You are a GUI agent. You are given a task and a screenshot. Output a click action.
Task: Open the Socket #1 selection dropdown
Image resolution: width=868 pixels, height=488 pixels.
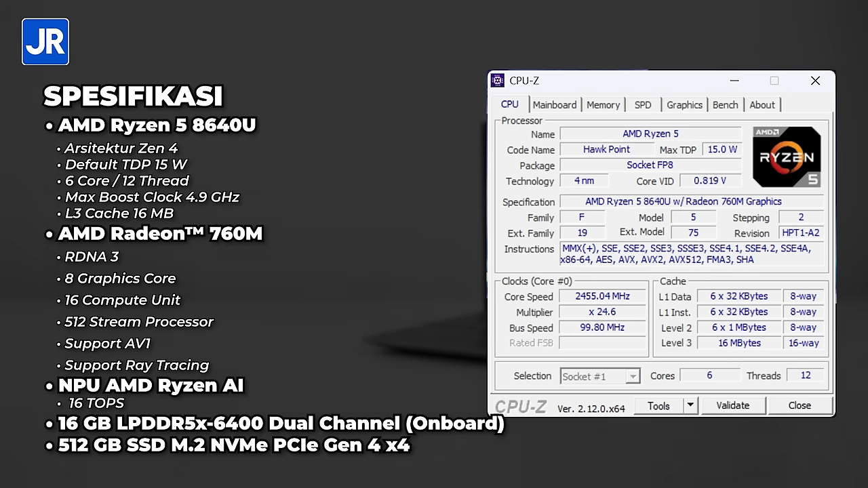tap(632, 376)
